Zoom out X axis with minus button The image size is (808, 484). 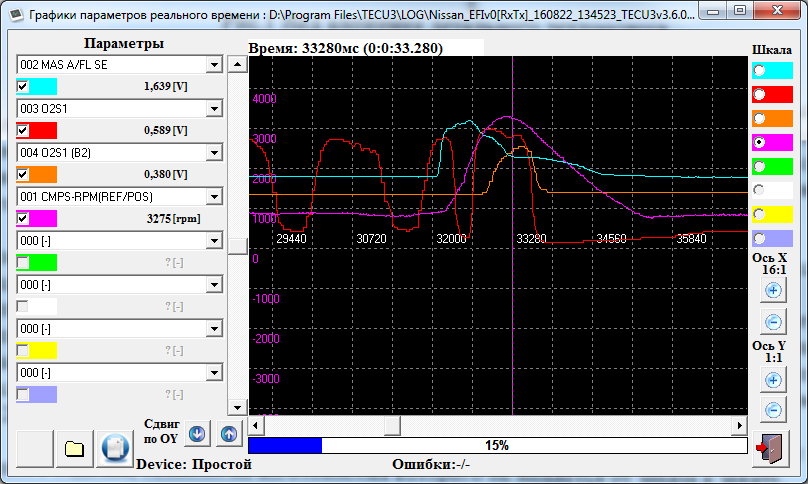772,322
